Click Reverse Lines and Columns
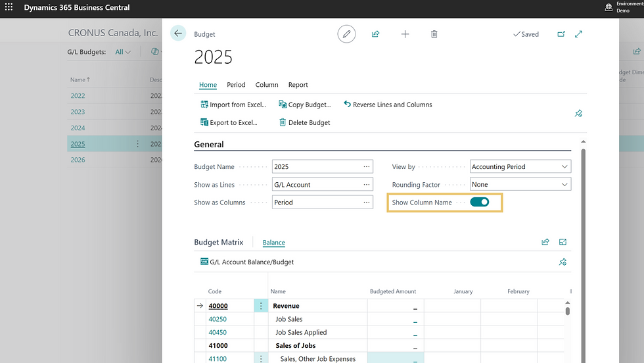This screenshot has width=644, height=363. (388, 105)
